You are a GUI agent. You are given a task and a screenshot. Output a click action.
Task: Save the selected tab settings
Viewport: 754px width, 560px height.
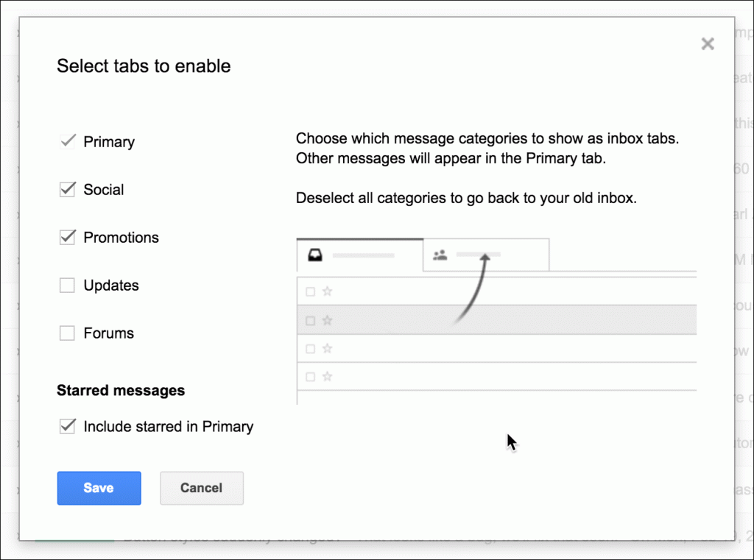(99, 488)
